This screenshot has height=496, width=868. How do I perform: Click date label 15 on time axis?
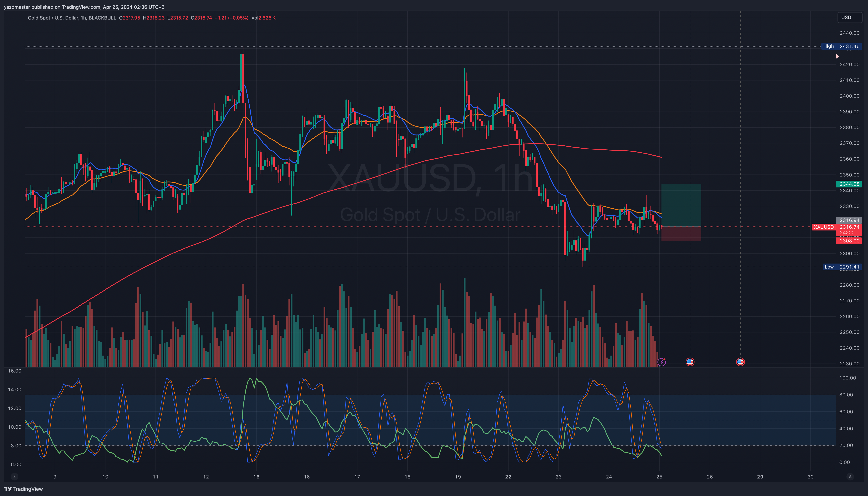256,477
